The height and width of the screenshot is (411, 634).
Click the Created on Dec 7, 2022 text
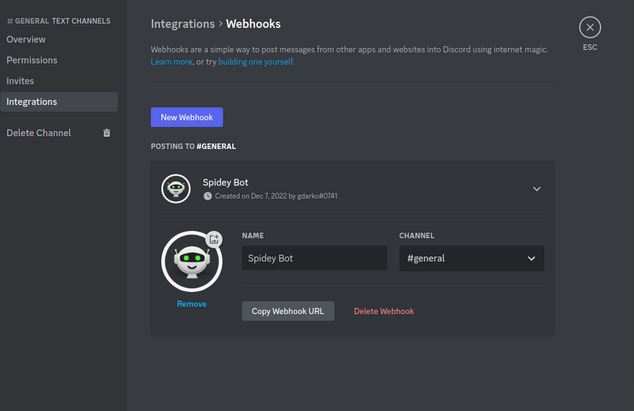coord(276,196)
